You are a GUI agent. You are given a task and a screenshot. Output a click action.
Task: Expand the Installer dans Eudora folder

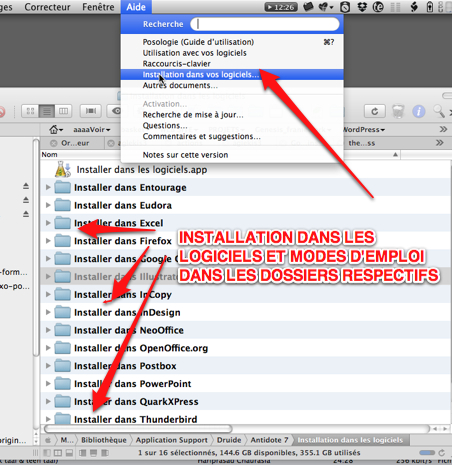48,205
